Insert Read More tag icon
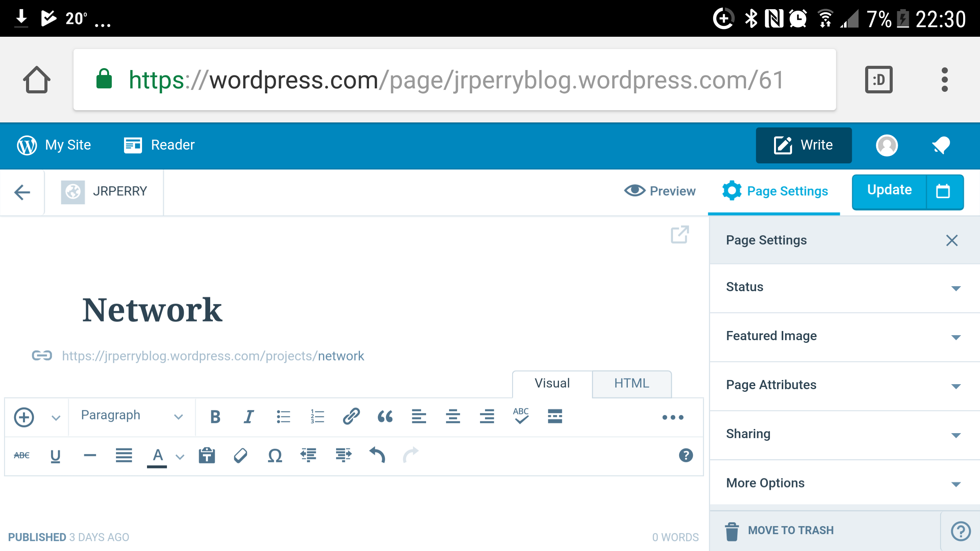Image resolution: width=980 pixels, height=551 pixels. [555, 417]
